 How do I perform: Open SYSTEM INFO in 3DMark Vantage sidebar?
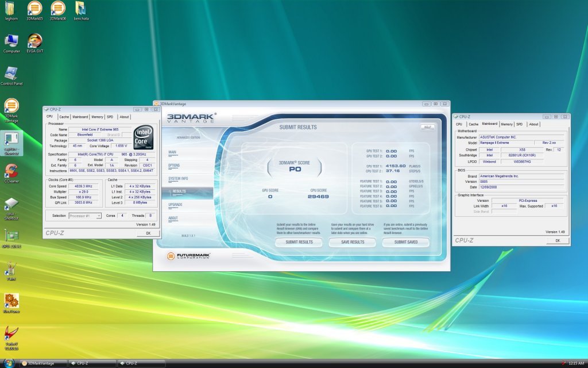pyautogui.click(x=178, y=179)
